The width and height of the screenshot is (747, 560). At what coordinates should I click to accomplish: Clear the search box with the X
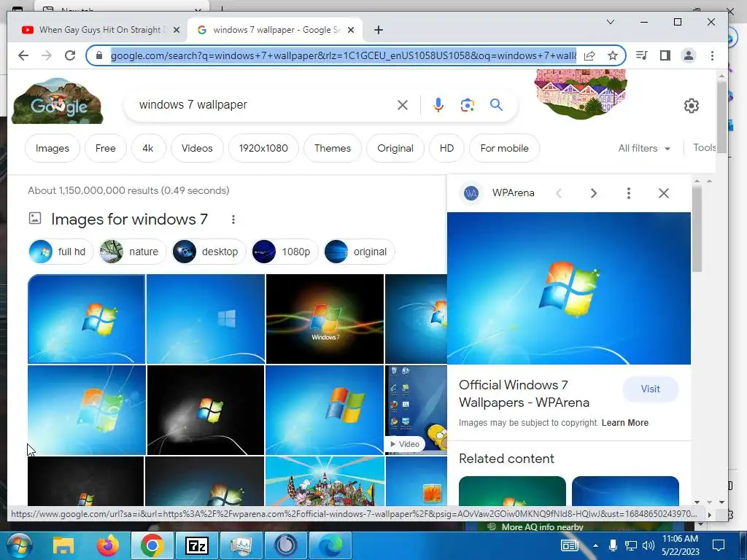pos(403,105)
